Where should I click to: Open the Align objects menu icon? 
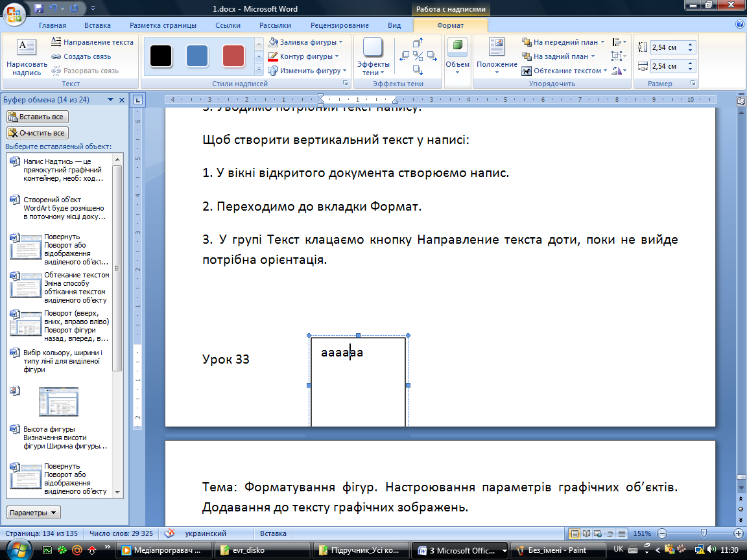tap(619, 42)
